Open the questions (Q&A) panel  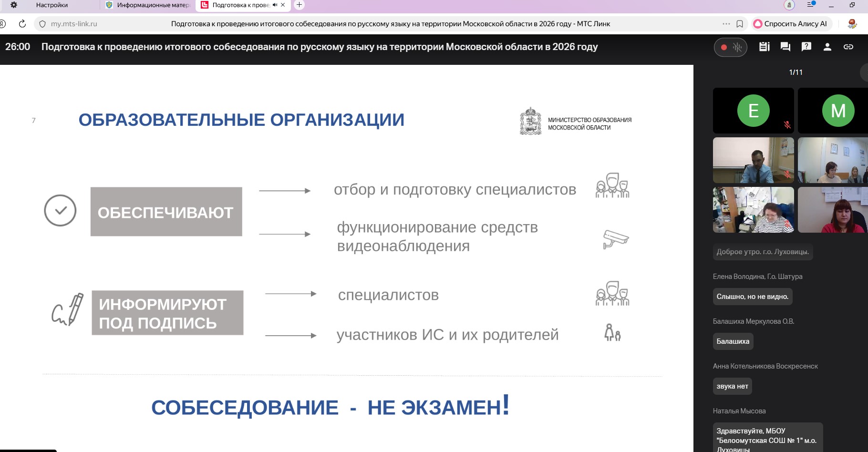(806, 47)
